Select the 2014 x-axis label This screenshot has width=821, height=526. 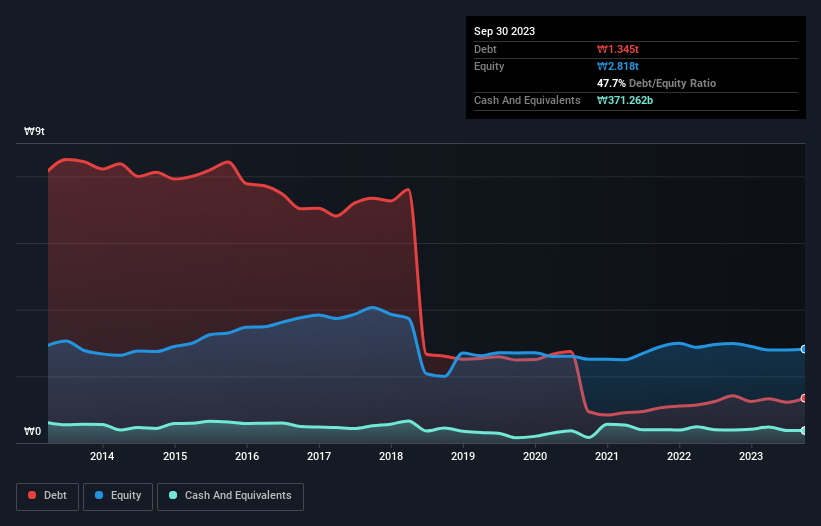point(102,456)
